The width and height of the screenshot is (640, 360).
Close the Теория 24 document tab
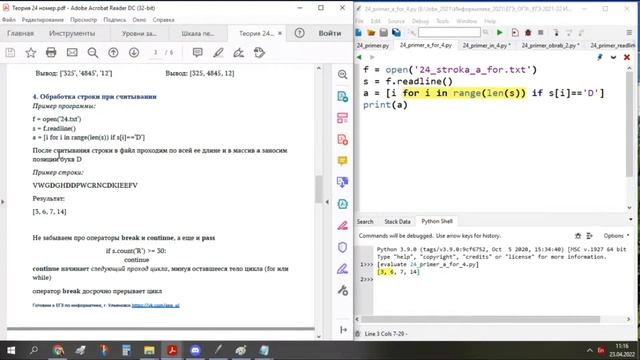pos(280,33)
